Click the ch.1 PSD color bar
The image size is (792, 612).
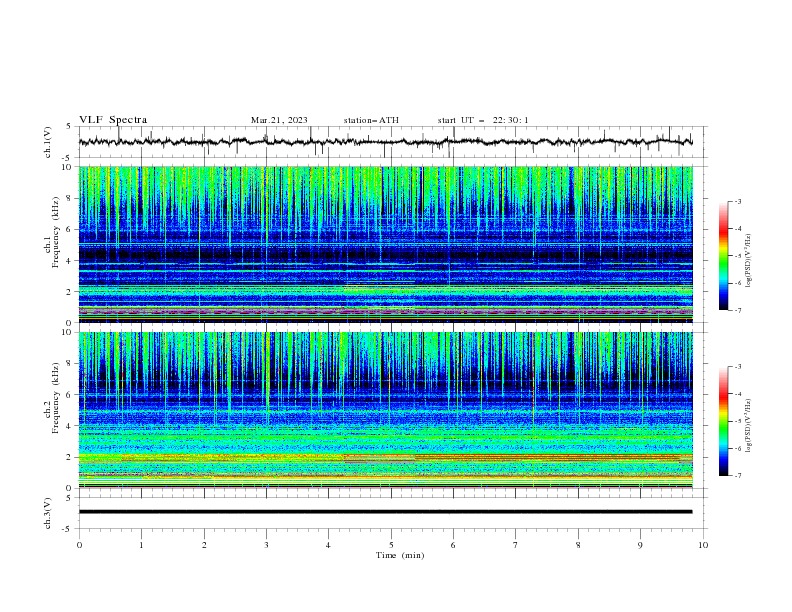(723, 256)
